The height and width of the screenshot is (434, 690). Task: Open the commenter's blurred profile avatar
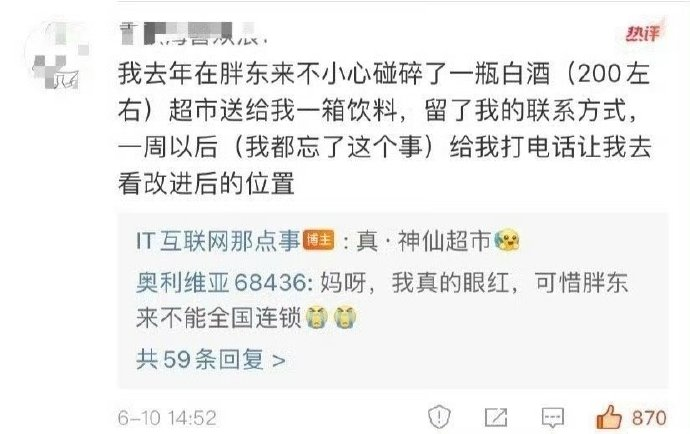click(59, 55)
